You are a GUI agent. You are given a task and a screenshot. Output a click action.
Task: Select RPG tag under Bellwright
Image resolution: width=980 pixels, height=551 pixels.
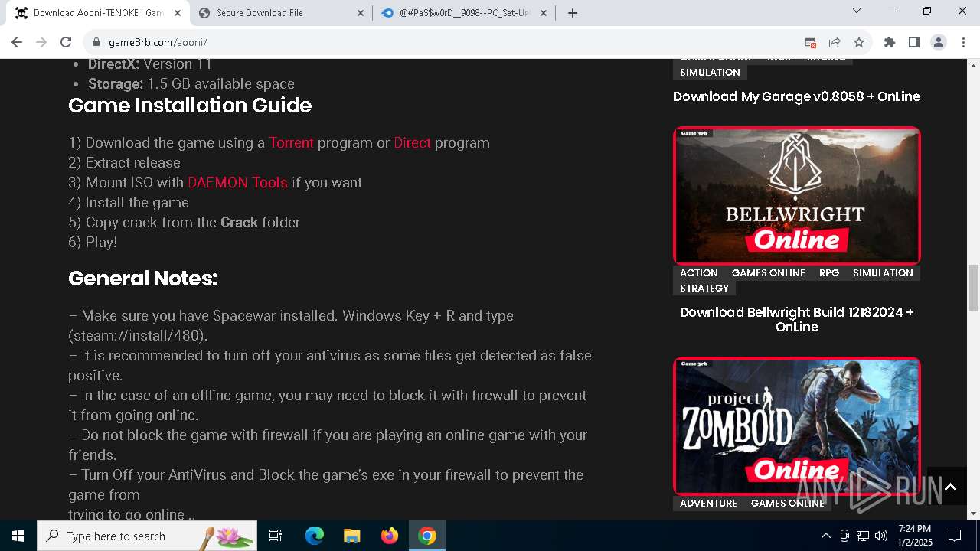click(829, 272)
